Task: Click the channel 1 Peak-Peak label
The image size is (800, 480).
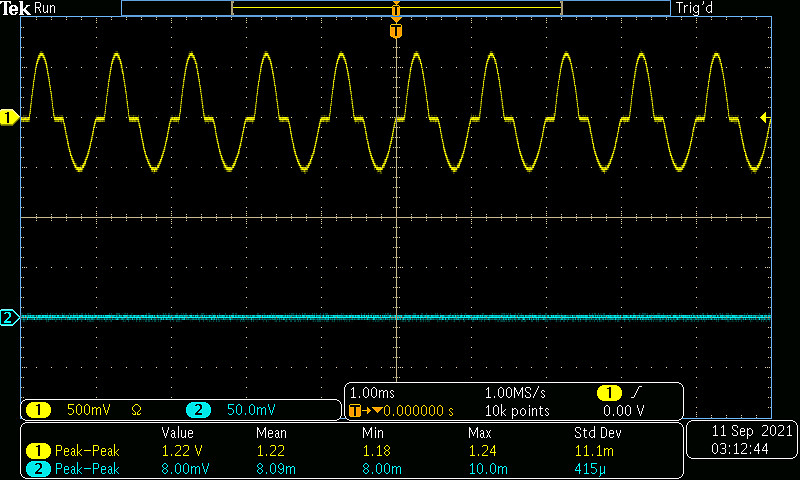Action: (87, 451)
